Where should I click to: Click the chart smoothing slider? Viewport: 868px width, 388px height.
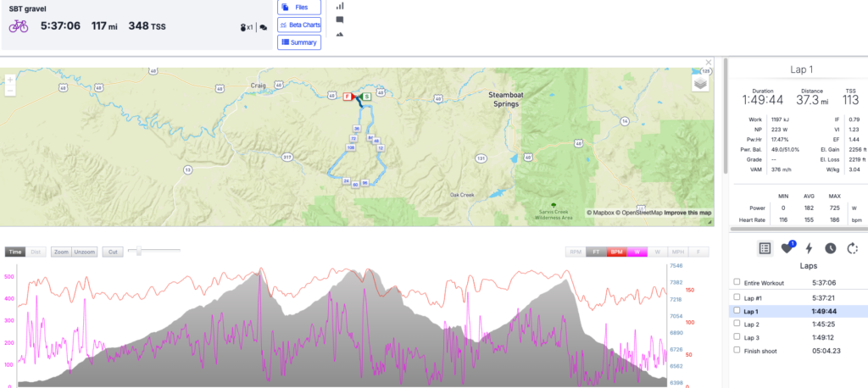pos(138,251)
